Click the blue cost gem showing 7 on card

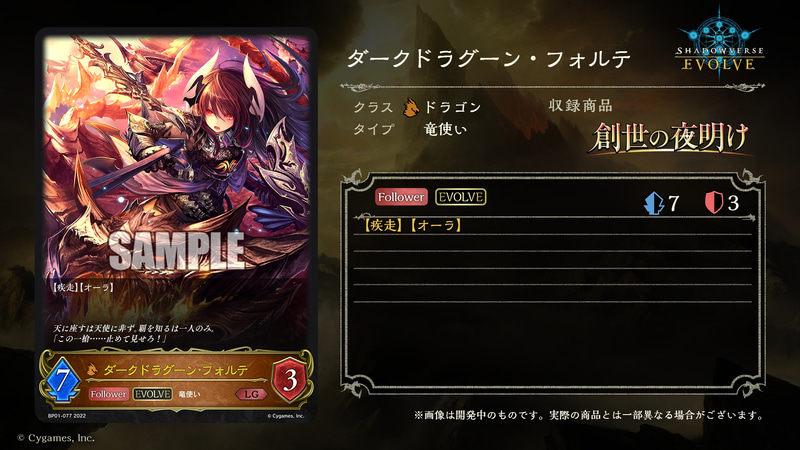[x=62, y=381]
